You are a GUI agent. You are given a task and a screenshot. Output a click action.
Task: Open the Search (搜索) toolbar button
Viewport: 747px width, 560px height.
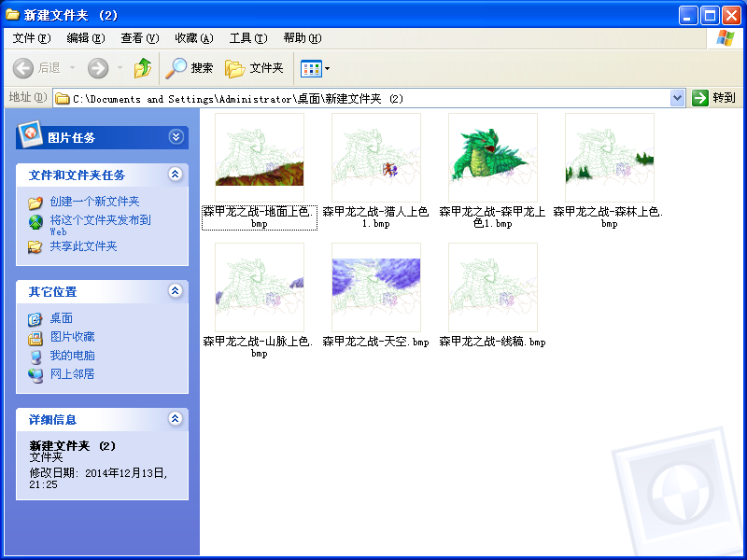pos(190,68)
